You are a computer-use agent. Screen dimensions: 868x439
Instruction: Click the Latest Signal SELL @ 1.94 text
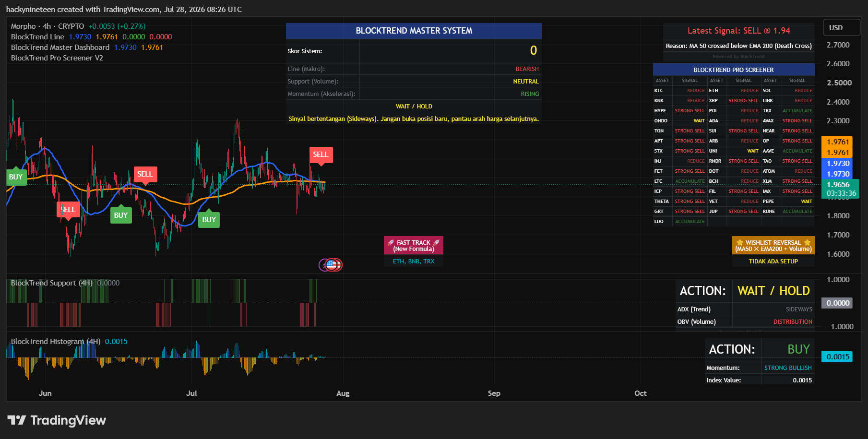tap(738, 31)
